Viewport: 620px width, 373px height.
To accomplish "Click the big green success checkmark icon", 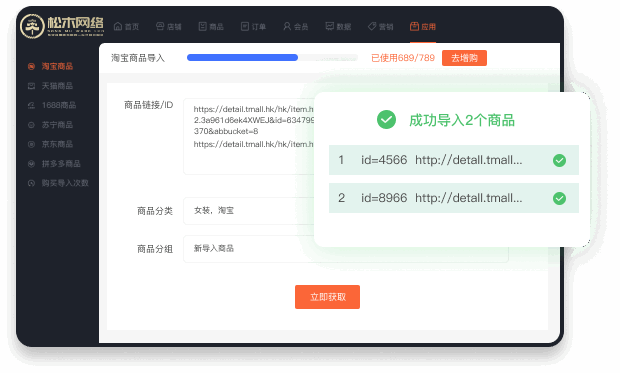I will click(386, 119).
